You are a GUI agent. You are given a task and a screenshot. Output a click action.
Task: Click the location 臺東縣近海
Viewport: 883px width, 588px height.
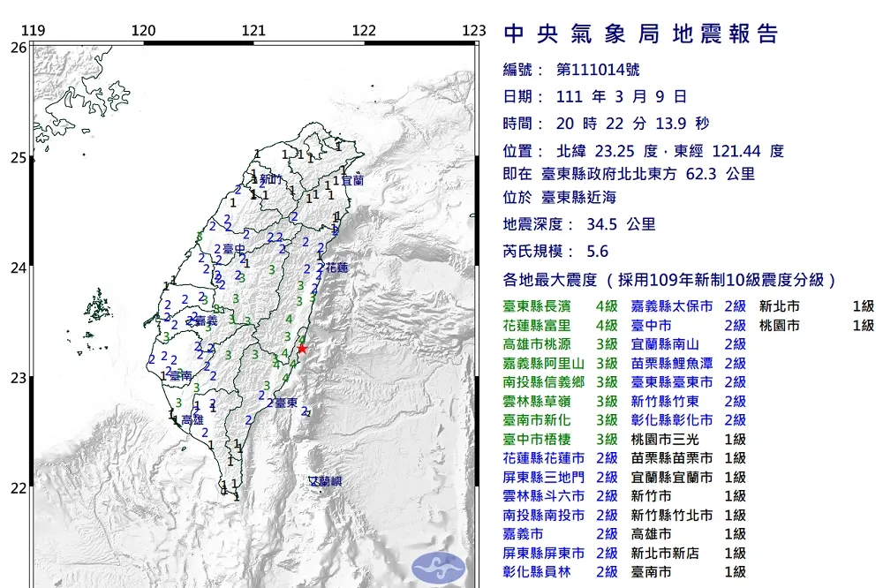coord(579,197)
